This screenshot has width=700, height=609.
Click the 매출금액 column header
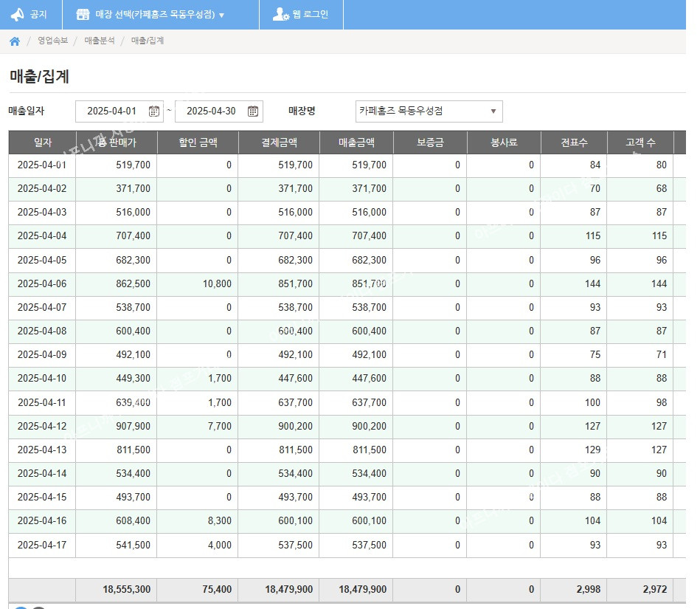point(356,142)
